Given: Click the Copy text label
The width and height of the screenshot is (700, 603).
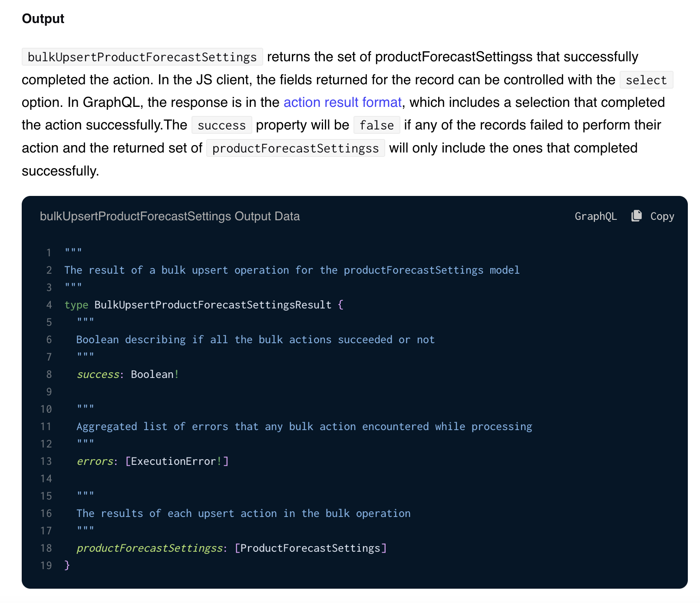Looking at the screenshot, I should coord(661,216).
